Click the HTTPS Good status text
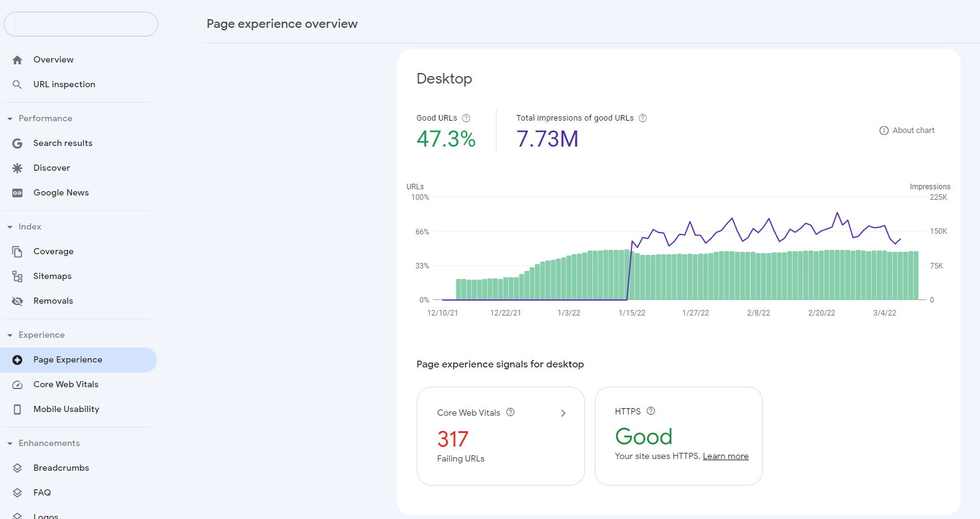 (644, 437)
